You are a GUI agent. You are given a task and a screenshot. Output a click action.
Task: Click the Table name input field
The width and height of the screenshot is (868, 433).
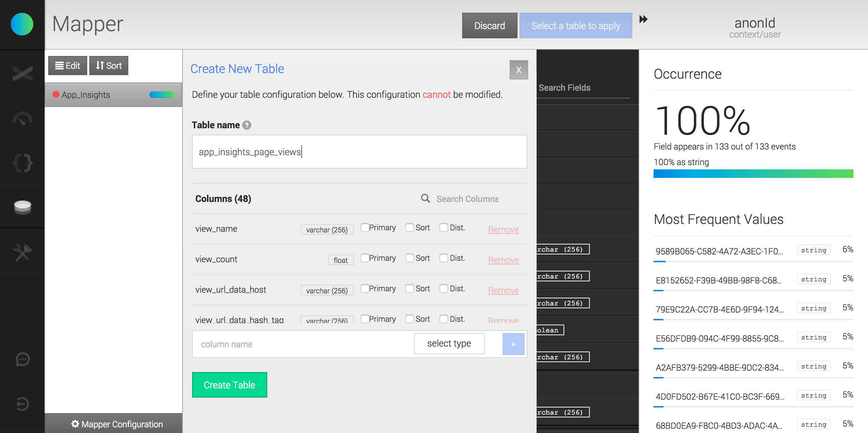pos(359,152)
